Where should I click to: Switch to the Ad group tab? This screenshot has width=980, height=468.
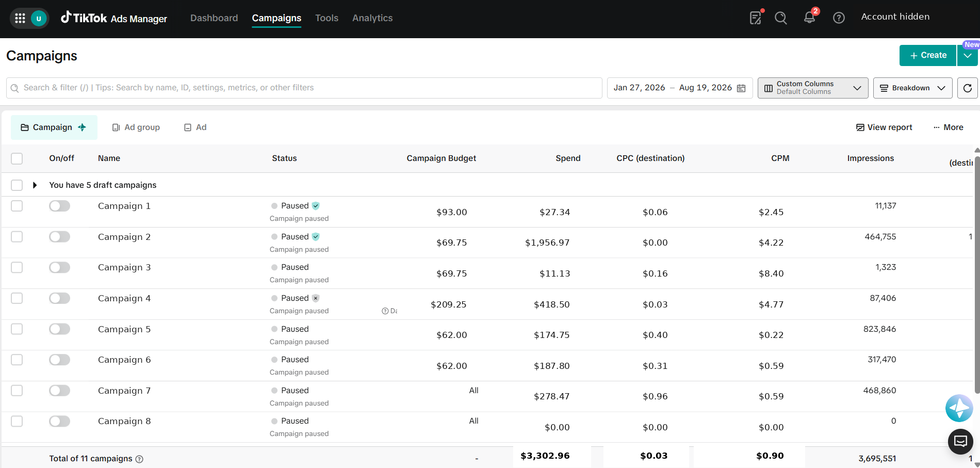136,127
